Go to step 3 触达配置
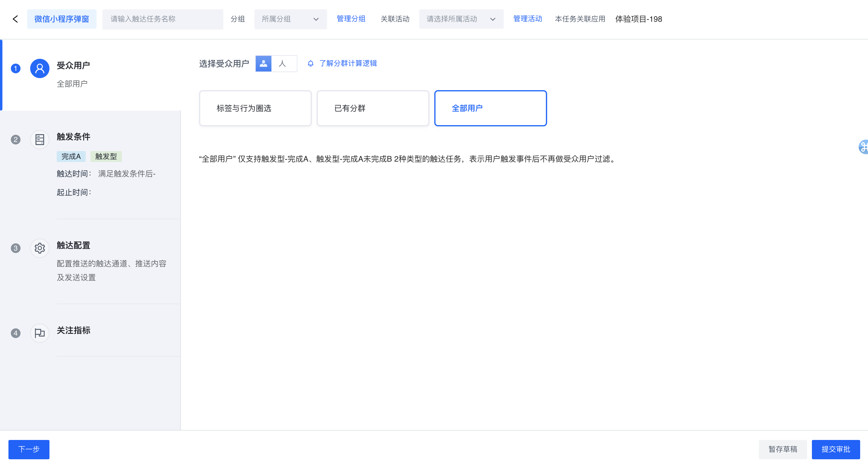868x468 pixels. (74, 245)
